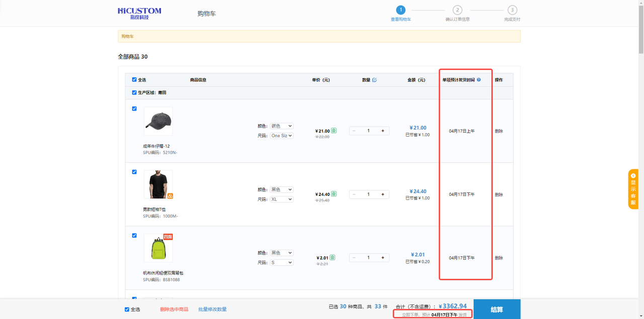The height and width of the screenshot is (319, 644).
Task: Uncheck the 全选 checkbox in the table header
Action: [x=134, y=79]
